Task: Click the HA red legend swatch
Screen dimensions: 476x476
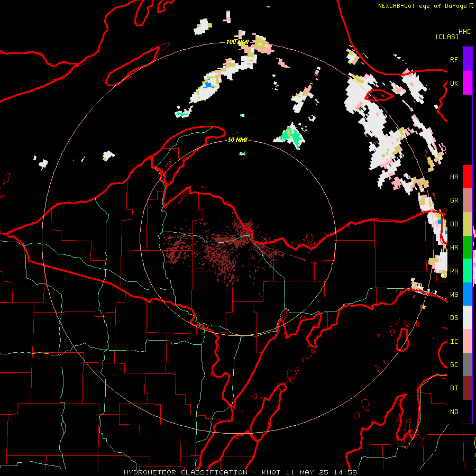Action: pos(467,177)
